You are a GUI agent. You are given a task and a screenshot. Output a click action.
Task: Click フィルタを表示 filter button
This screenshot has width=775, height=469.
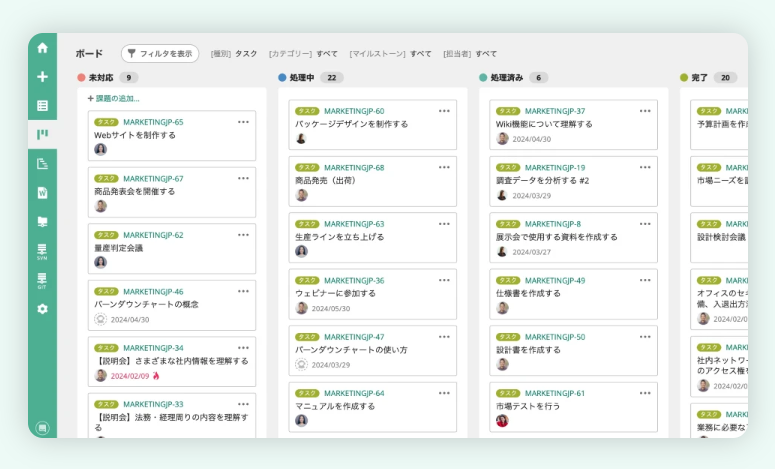tap(160, 53)
